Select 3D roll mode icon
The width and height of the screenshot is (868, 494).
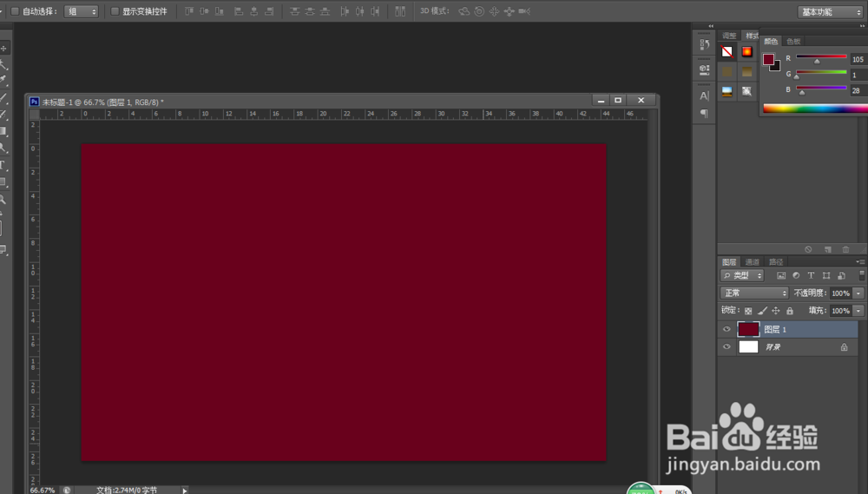[479, 11]
